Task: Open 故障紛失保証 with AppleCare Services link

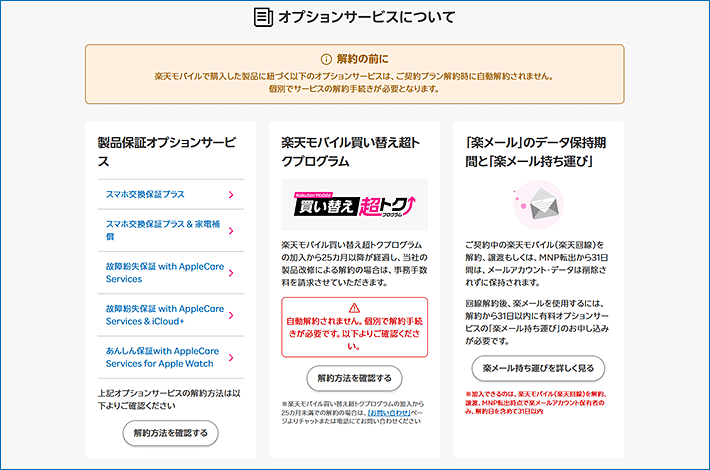Action: tap(165, 273)
